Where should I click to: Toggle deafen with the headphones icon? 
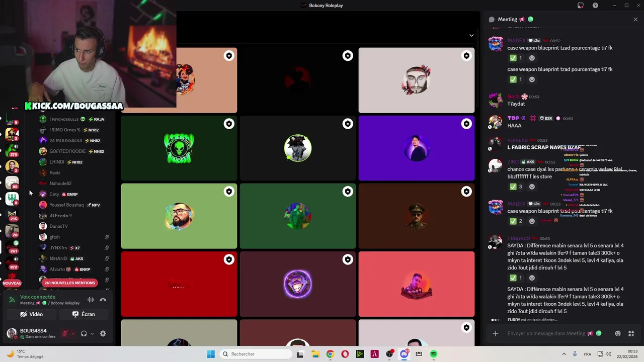coord(84,333)
